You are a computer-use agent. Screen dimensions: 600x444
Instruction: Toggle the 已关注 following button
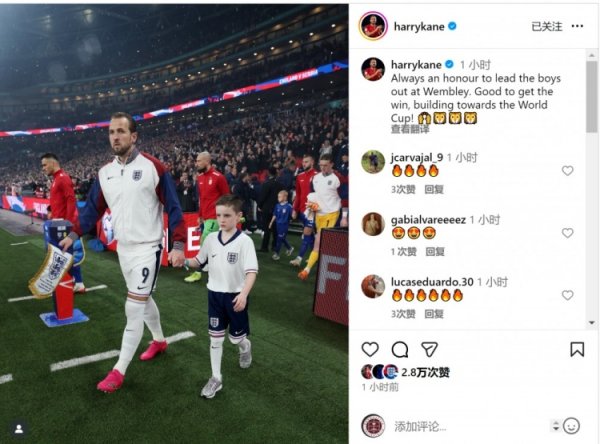tap(546, 26)
